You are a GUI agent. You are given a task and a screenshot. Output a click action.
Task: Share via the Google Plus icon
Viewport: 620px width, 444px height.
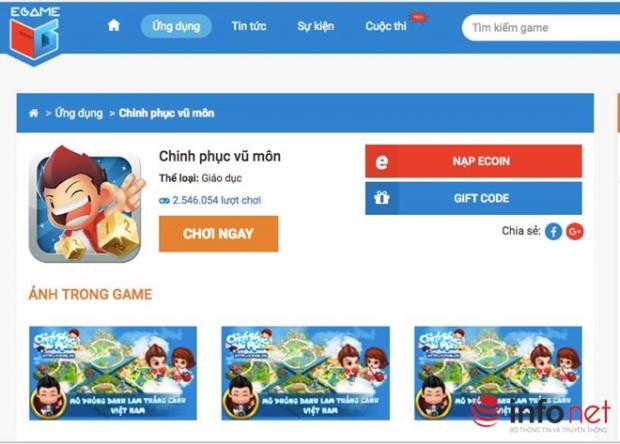point(575,231)
